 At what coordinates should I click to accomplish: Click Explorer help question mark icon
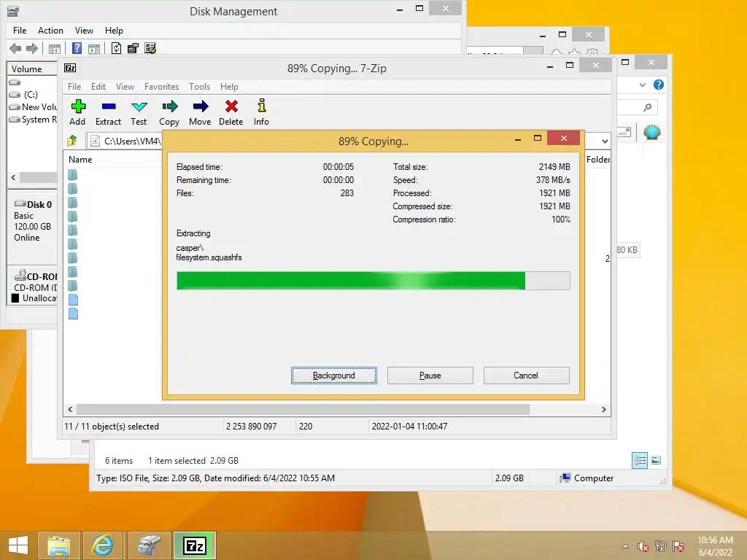click(659, 85)
